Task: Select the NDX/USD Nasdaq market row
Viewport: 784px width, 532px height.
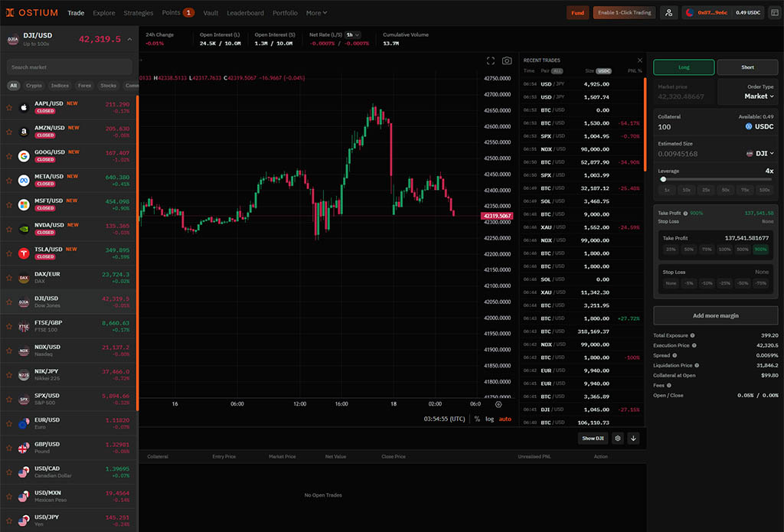Action: click(x=68, y=351)
